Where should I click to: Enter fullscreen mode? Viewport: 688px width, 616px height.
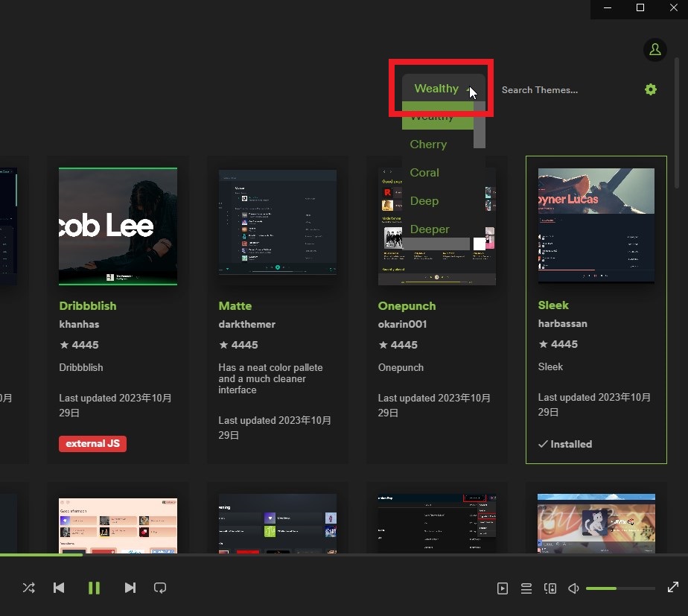click(673, 587)
